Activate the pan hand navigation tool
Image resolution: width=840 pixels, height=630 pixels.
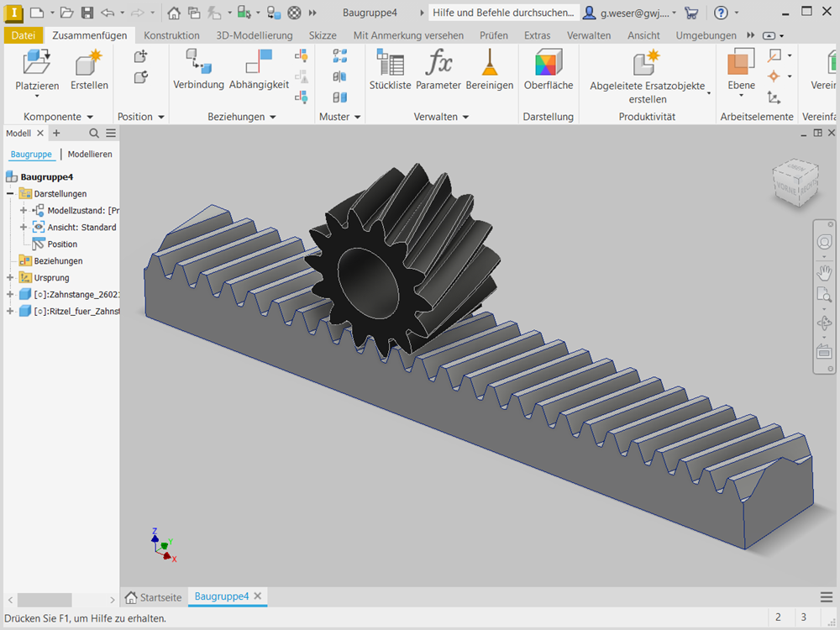[824, 272]
